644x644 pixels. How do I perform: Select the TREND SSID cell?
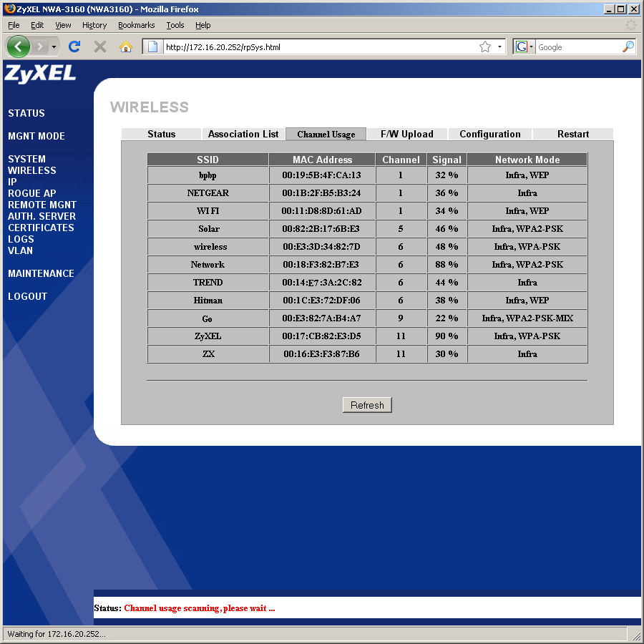208,282
